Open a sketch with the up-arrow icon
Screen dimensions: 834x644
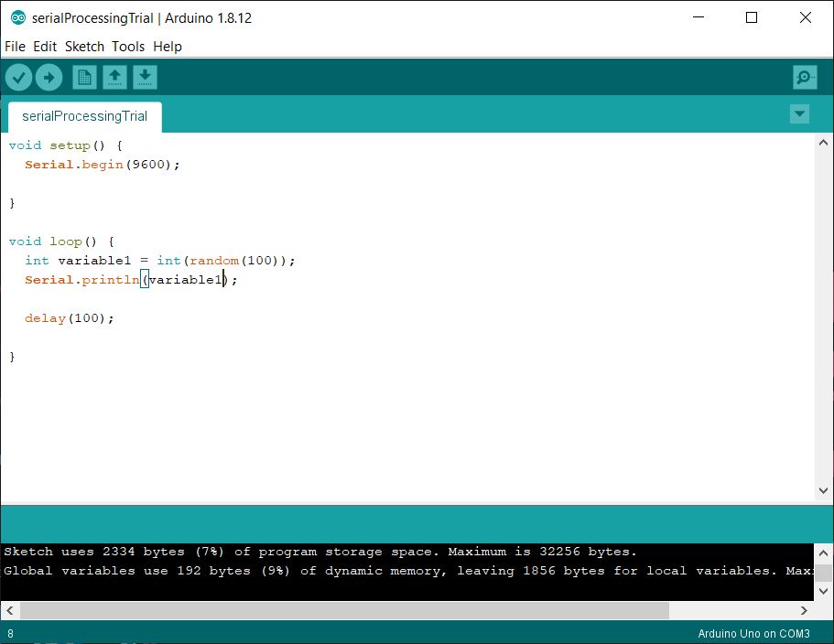pyautogui.click(x=114, y=78)
